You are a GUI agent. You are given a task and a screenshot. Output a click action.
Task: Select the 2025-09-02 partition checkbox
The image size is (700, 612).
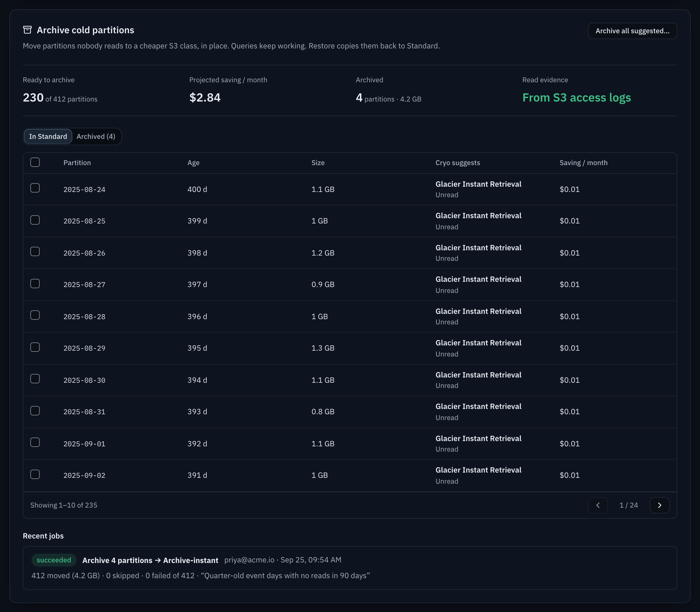pos(35,474)
